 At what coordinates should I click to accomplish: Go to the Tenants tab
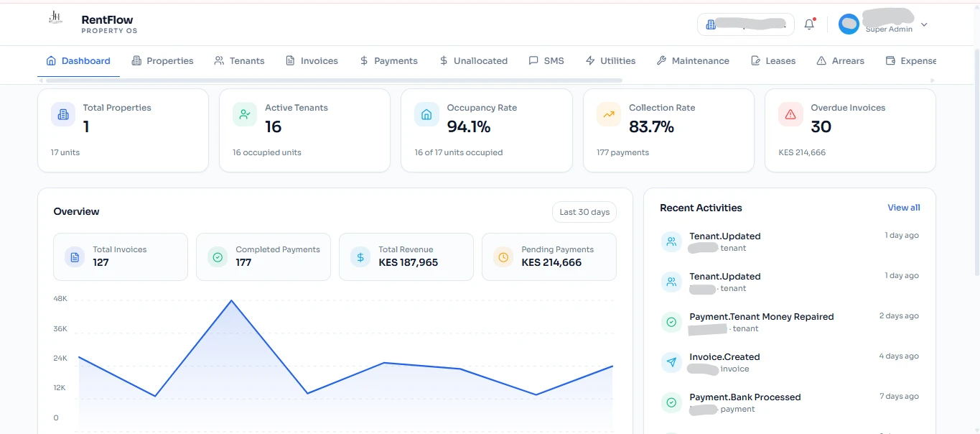pos(239,61)
